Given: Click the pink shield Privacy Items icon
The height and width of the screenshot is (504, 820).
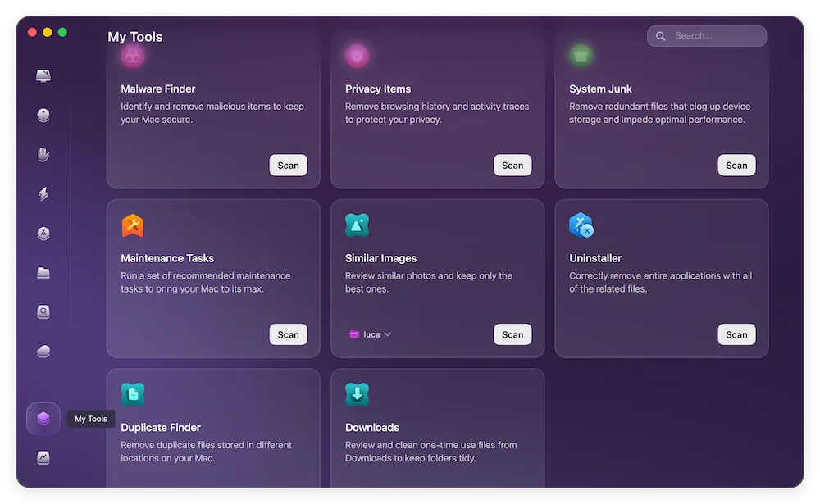Looking at the screenshot, I should (358, 56).
